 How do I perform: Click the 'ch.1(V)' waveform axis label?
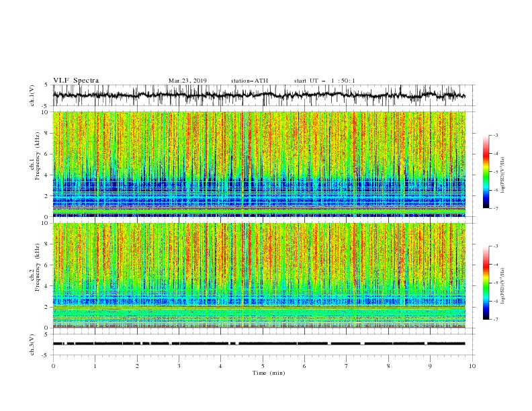[32, 95]
